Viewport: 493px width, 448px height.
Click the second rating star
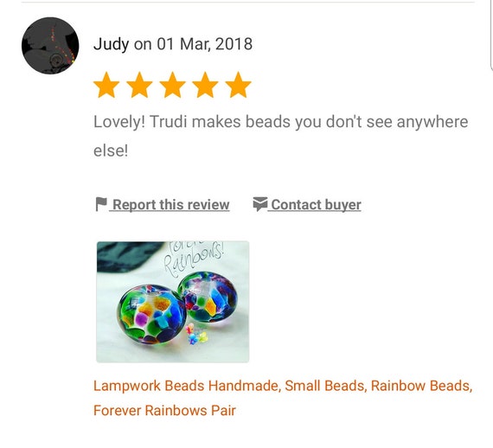point(139,86)
